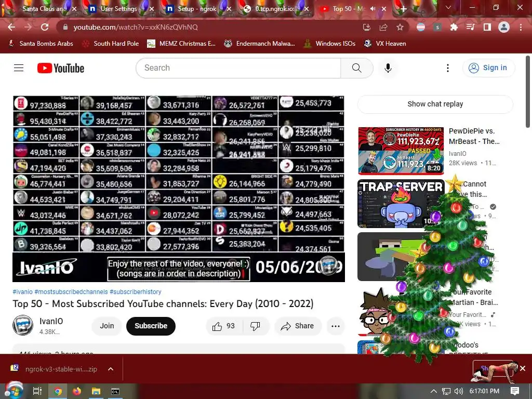The width and height of the screenshot is (532, 399).
Task: Open the media control icon in toolbar
Action: point(470,27)
